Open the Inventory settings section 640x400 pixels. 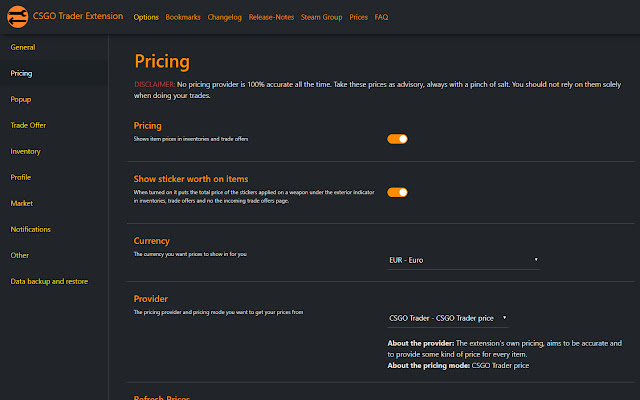(25, 151)
